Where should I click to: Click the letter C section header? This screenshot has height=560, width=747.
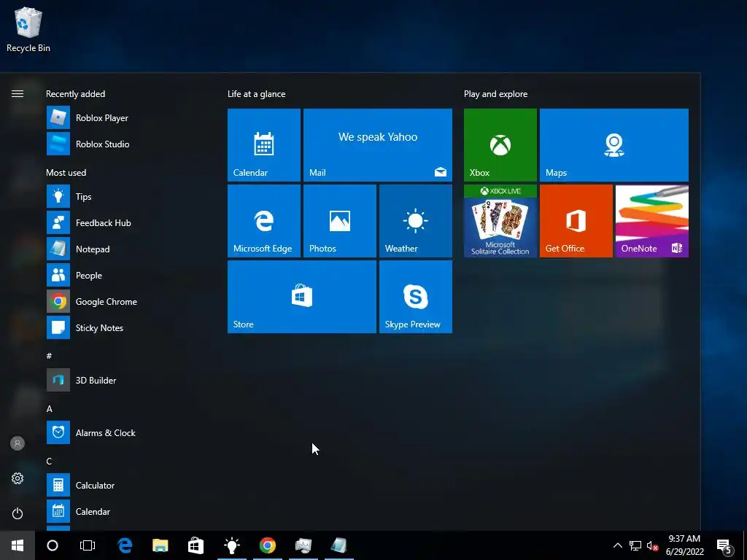[49, 461]
